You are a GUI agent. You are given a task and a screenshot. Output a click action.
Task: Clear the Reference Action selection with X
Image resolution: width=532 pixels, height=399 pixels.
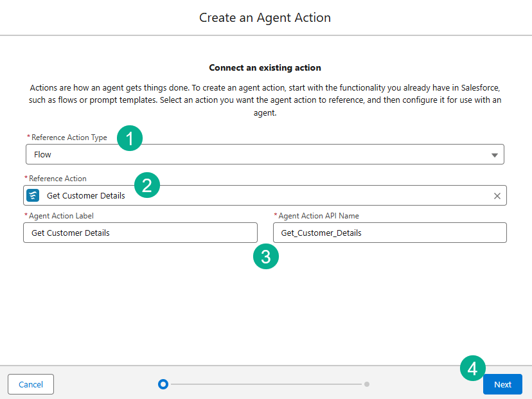(x=497, y=196)
